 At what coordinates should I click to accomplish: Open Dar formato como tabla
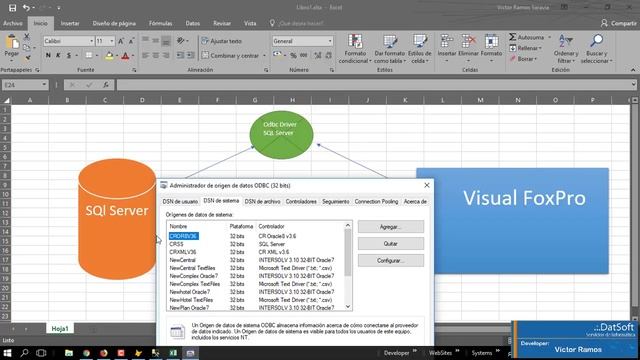390,49
